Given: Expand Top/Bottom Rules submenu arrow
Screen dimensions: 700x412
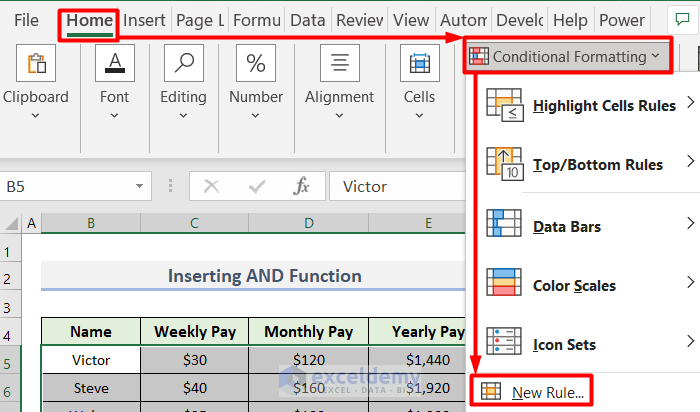Looking at the screenshot, I should (x=691, y=161).
